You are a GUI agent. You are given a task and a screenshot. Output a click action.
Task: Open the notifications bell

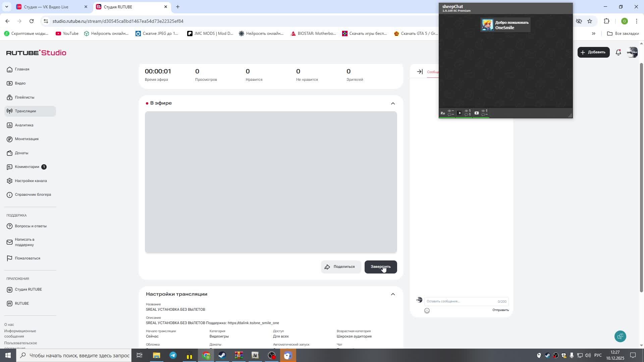pos(618,52)
